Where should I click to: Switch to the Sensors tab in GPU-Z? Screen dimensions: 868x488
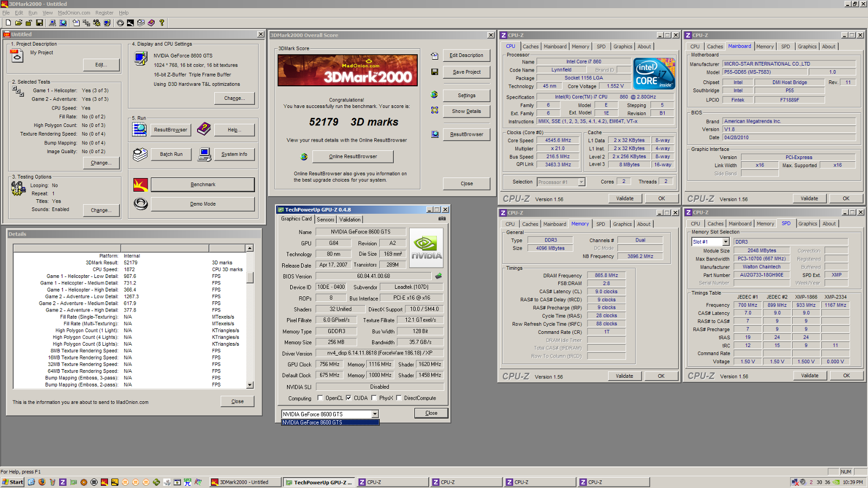click(x=325, y=219)
